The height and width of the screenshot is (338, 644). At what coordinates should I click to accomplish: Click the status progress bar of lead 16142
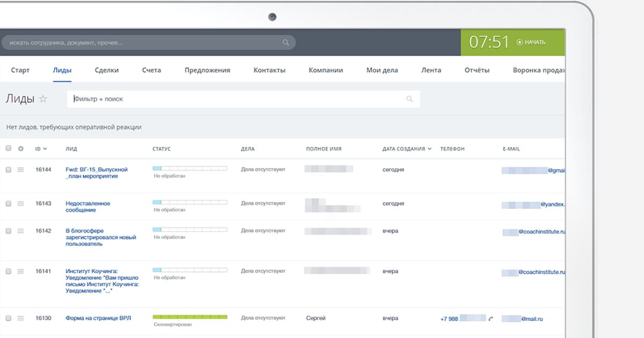[190, 229]
